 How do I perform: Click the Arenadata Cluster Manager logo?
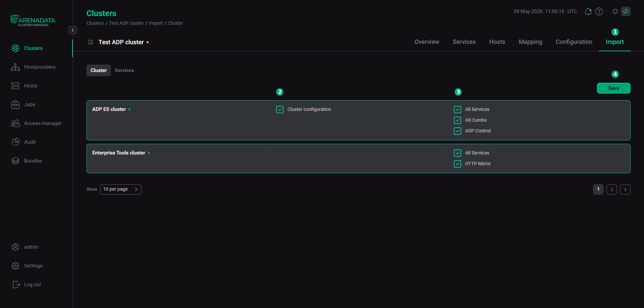pos(33,20)
